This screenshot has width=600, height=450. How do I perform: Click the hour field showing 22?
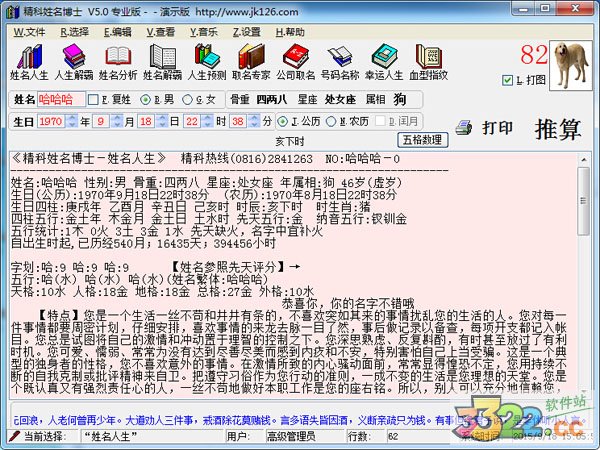pos(193,121)
